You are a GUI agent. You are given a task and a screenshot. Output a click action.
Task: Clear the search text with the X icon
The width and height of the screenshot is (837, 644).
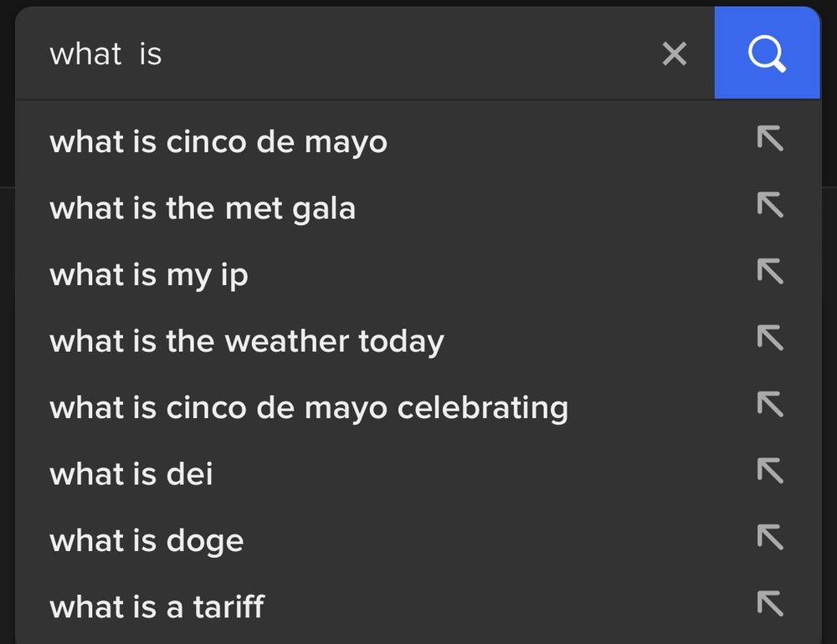coord(674,54)
